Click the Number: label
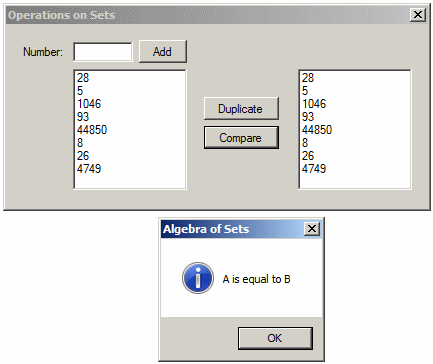433x364 pixels. 43,52
